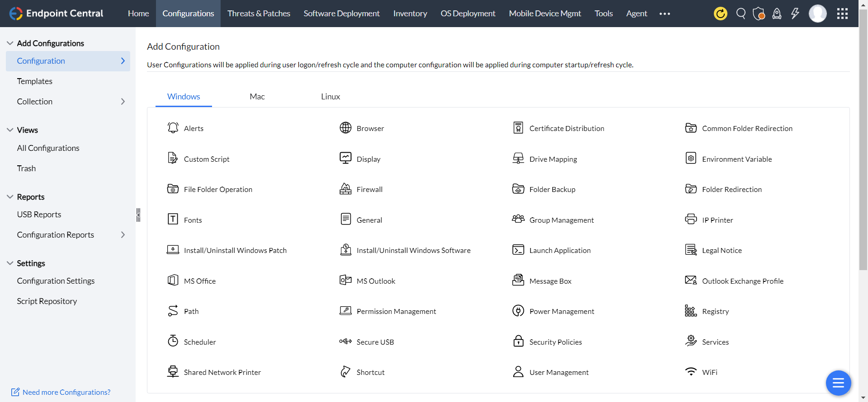Open the Install/Uninstall Windows Software configuration

(405, 250)
